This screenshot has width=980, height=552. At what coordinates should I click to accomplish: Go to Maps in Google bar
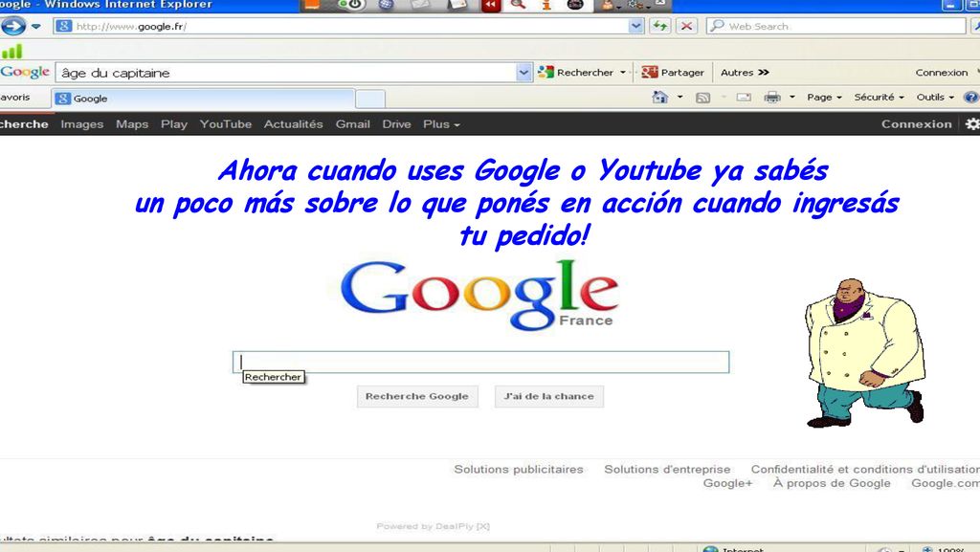point(132,124)
